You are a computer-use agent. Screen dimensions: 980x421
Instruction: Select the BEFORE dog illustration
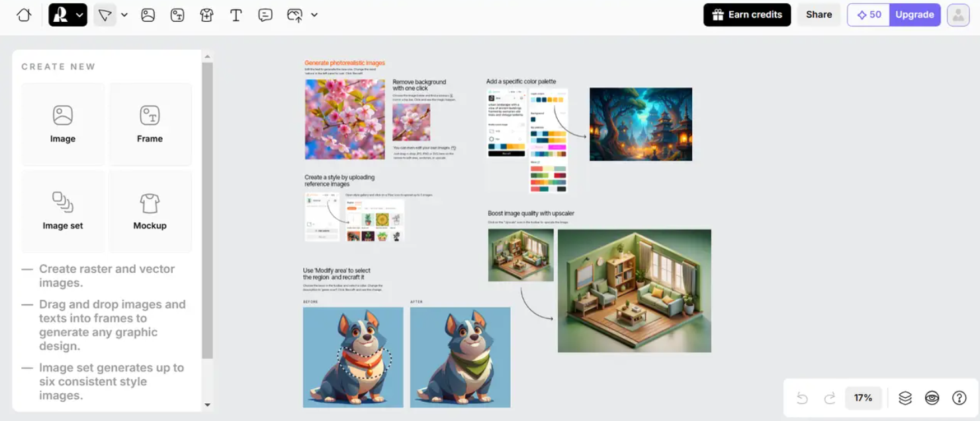pos(353,357)
